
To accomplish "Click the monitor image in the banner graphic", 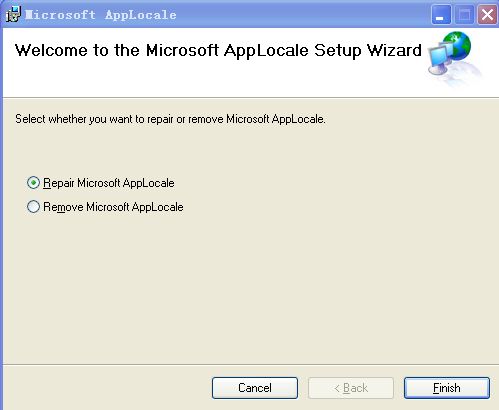I will (438, 60).
